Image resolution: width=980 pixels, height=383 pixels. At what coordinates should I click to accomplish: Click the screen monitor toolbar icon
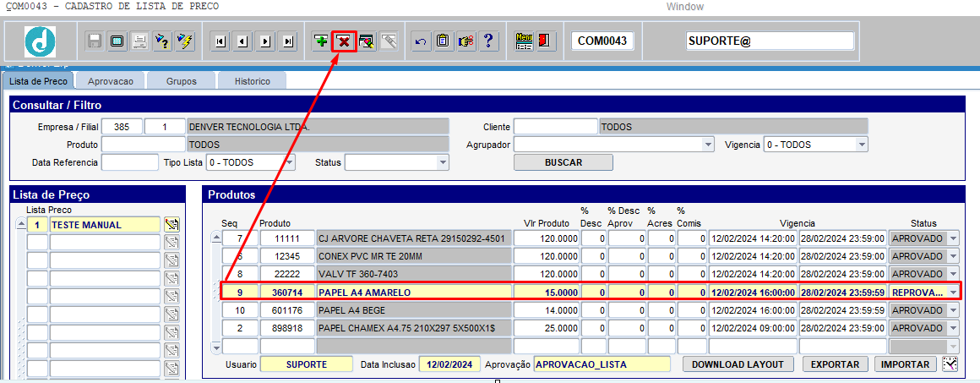click(x=117, y=41)
